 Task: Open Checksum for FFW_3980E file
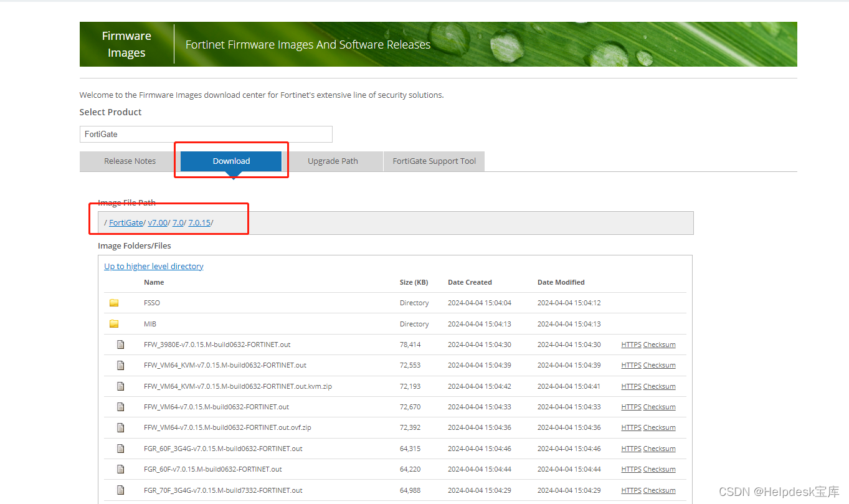point(659,345)
